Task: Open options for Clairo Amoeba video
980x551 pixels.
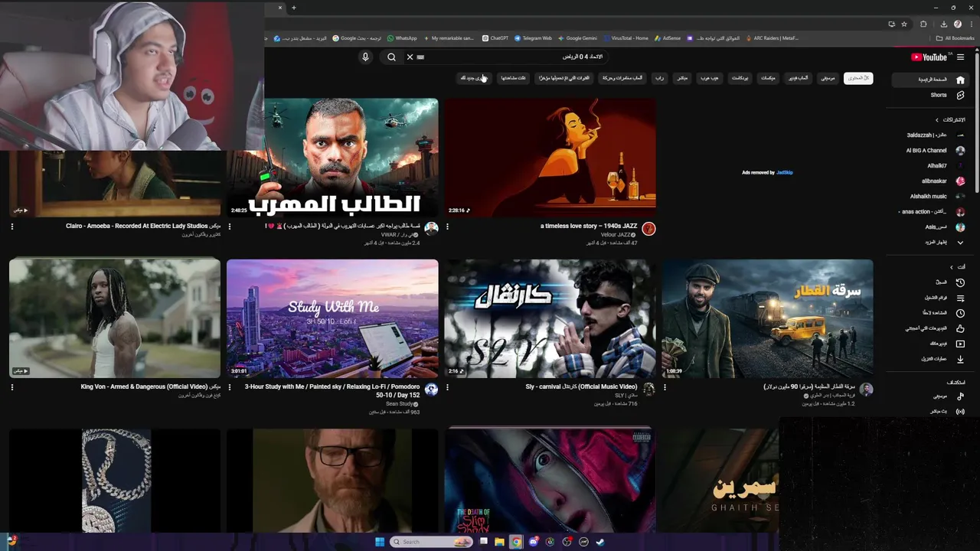Action: pos(11,227)
